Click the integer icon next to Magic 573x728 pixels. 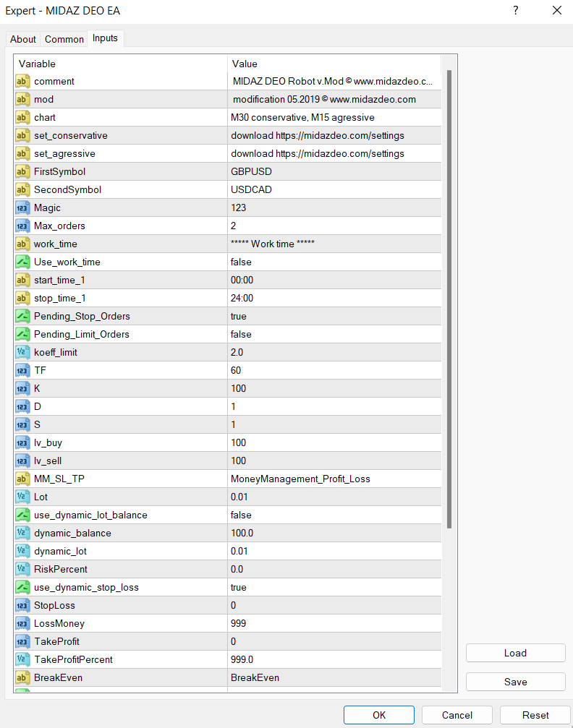click(22, 207)
